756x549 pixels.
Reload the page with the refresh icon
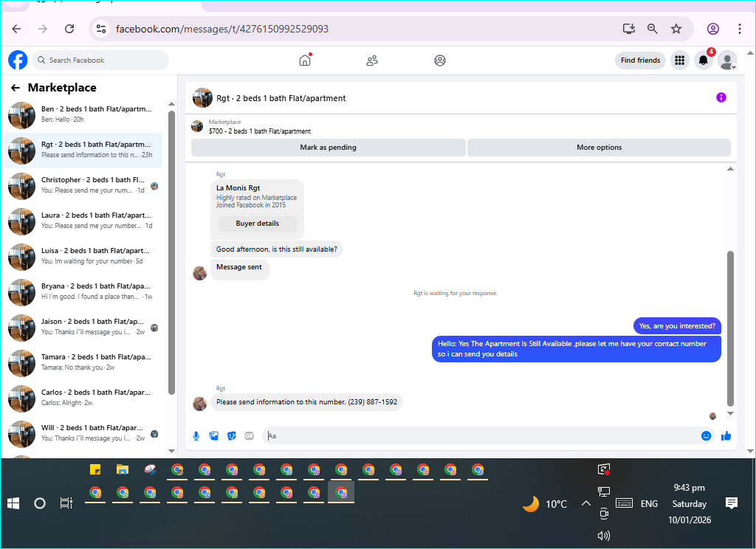click(x=69, y=29)
